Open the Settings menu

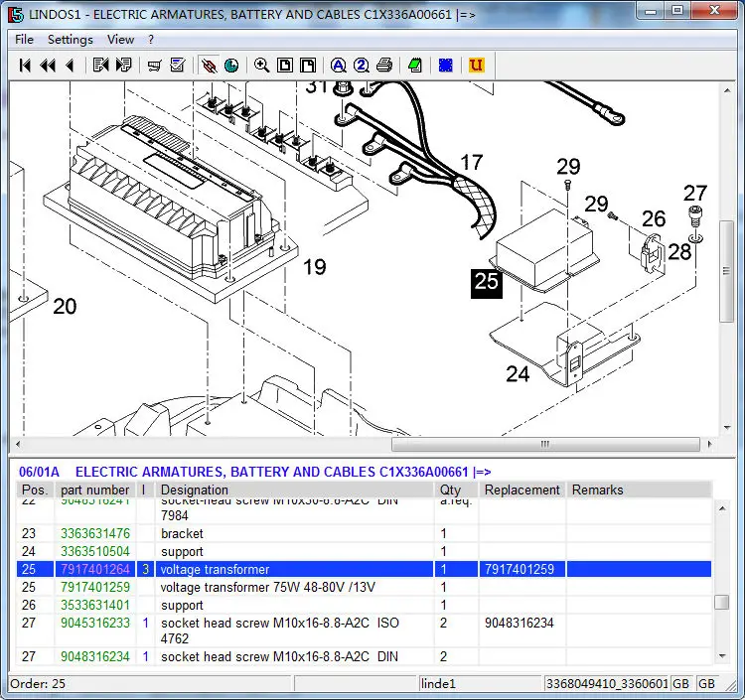(x=71, y=40)
